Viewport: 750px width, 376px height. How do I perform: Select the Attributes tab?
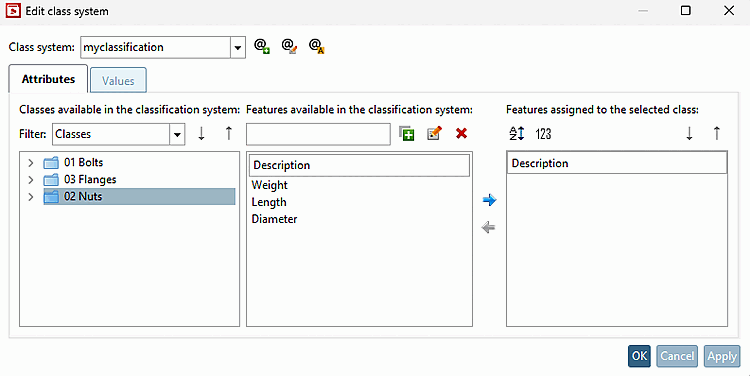tap(48, 79)
